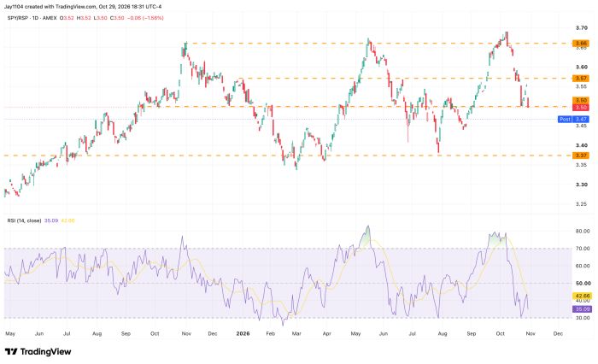Click the Open value O3.52 in legend
The width and height of the screenshot is (598, 364).
click(67, 18)
